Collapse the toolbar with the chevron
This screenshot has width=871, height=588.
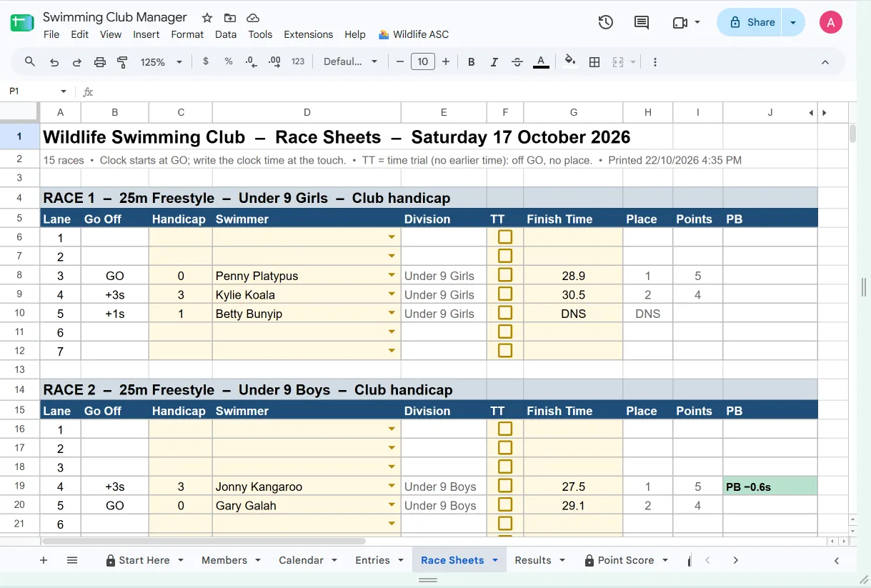(825, 62)
